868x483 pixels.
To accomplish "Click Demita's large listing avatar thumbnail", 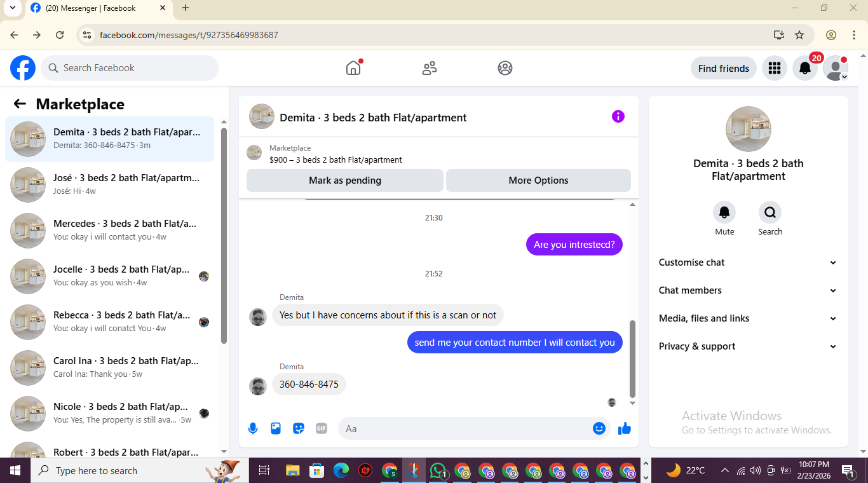I will pyautogui.click(x=749, y=129).
